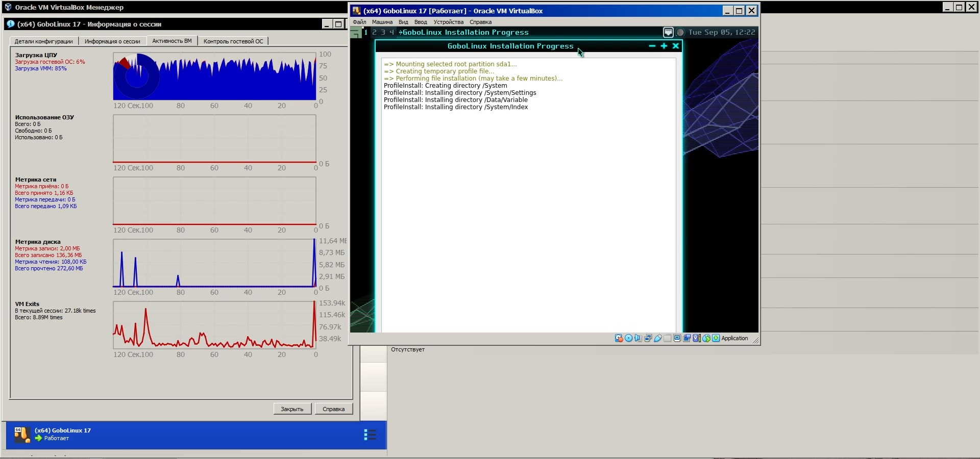Click the network tray icon in guest panel
Screen dimensions: 980x459
(x=668, y=32)
